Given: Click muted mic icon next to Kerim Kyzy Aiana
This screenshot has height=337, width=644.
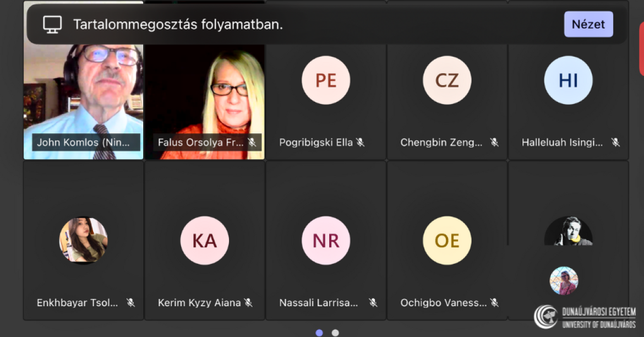Looking at the screenshot, I should pos(248,302).
